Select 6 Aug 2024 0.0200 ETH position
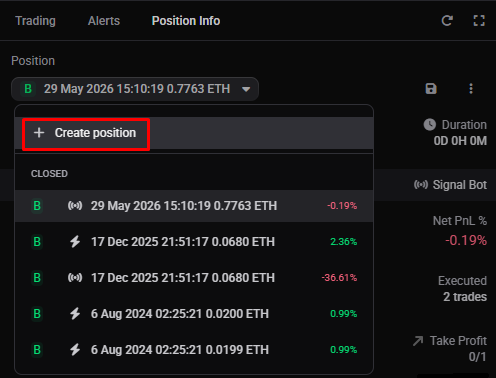This screenshot has width=496, height=378. (x=194, y=314)
